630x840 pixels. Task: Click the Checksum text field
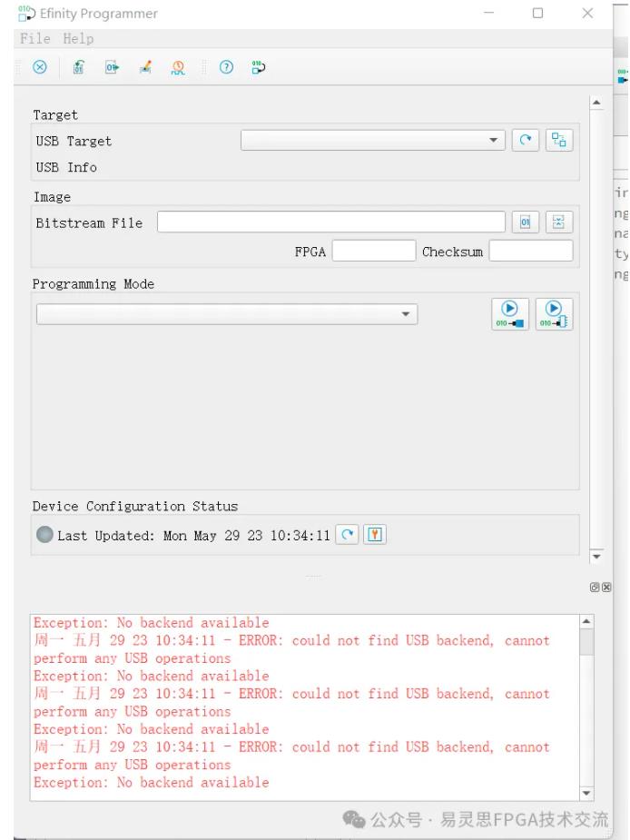pyautogui.click(x=531, y=252)
